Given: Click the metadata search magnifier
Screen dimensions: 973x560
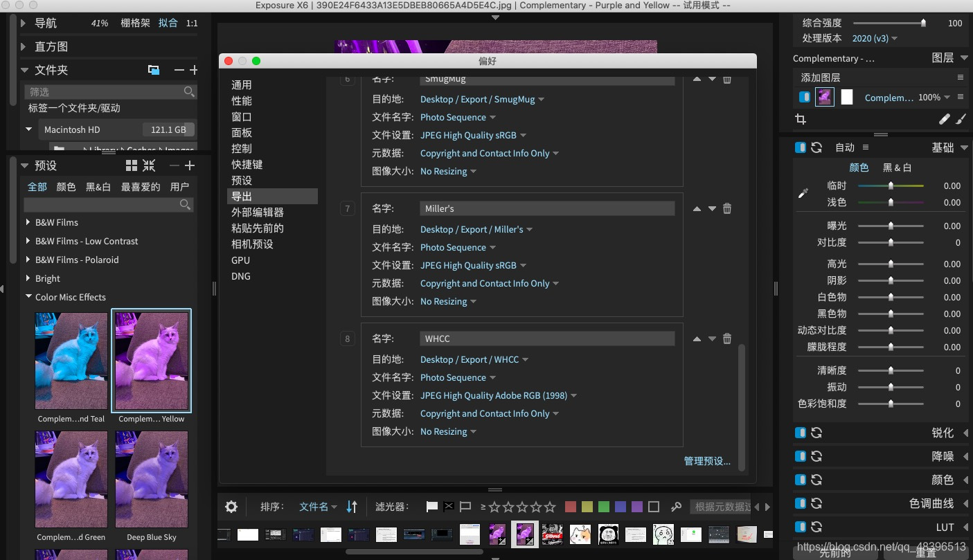Looking at the screenshot, I should click(677, 507).
